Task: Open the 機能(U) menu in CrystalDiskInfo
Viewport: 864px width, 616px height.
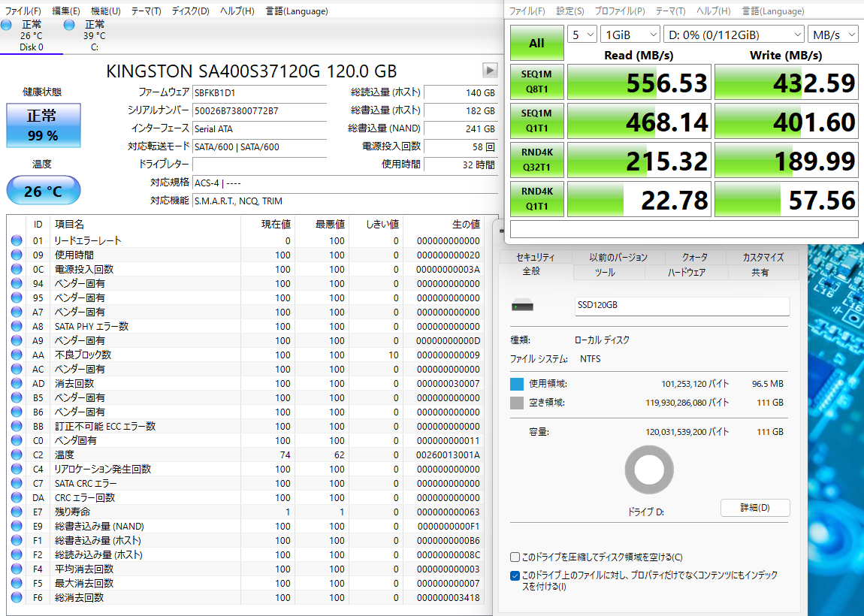Action: 105,11
